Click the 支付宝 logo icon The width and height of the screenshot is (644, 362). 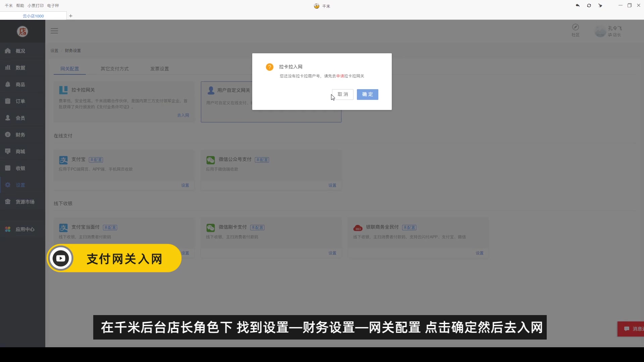[63, 160]
